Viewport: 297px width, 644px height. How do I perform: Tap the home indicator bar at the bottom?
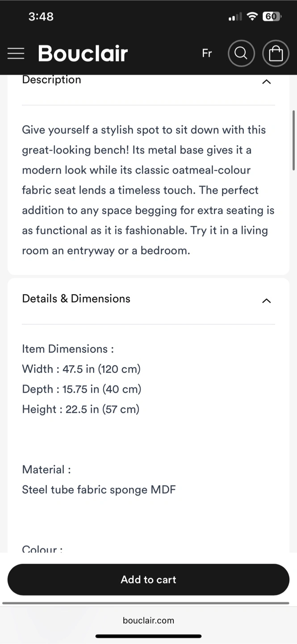click(148, 636)
